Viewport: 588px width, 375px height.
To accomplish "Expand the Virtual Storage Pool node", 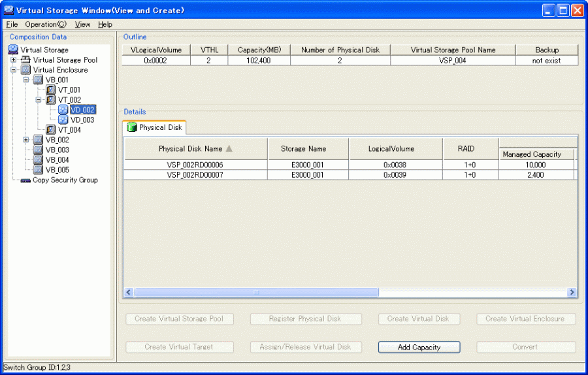I will (x=14, y=60).
